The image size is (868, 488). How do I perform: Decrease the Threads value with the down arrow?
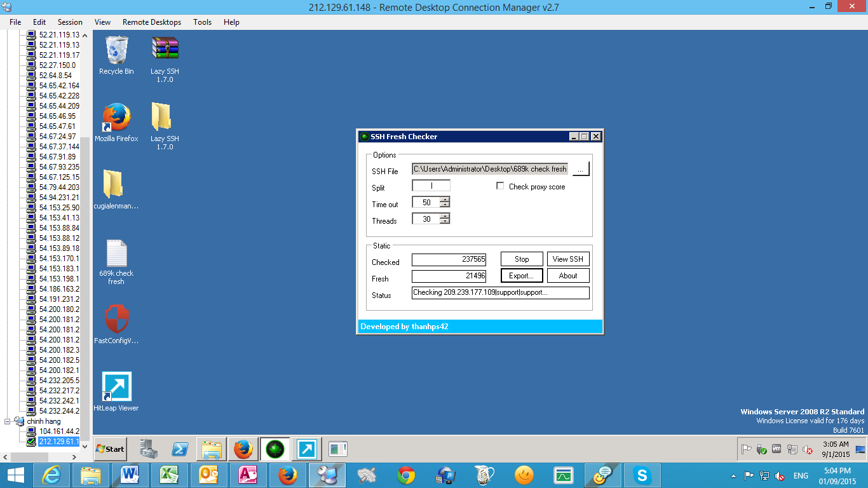(x=445, y=221)
